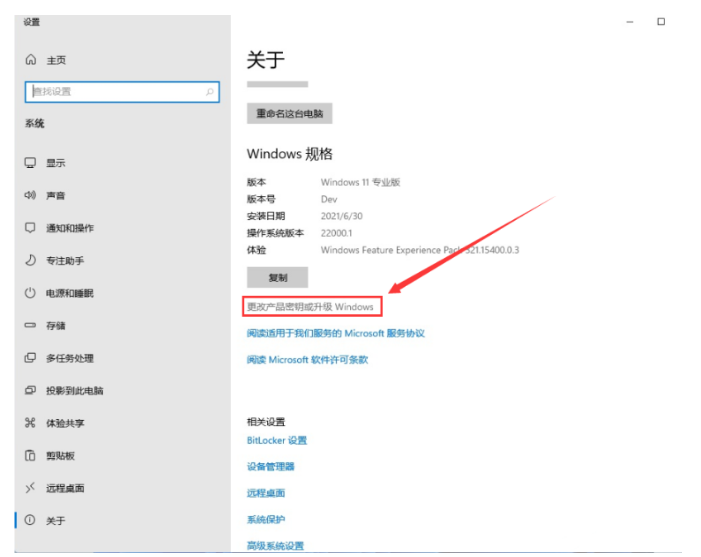Screen dimensions: 701x557
Task: Click the Storage (存储) drive icon
Action: point(30,326)
